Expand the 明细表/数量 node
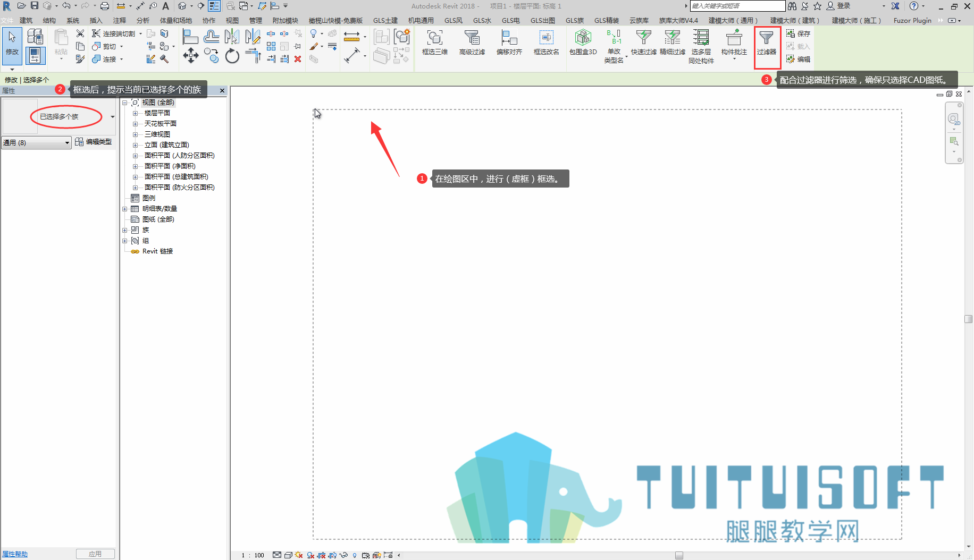Viewport: 974px width, 560px height. pyautogui.click(x=125, y=209)
